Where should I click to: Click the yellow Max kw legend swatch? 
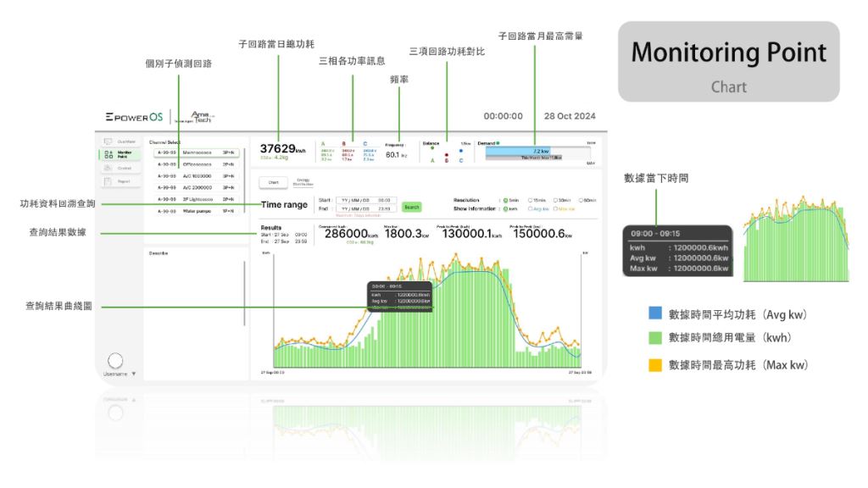click(655, 365)
